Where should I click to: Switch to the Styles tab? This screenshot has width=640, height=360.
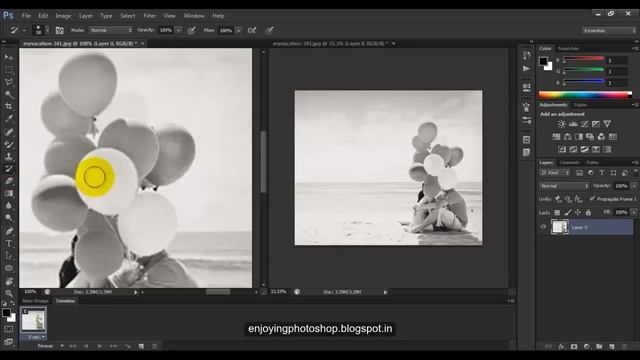580,105
